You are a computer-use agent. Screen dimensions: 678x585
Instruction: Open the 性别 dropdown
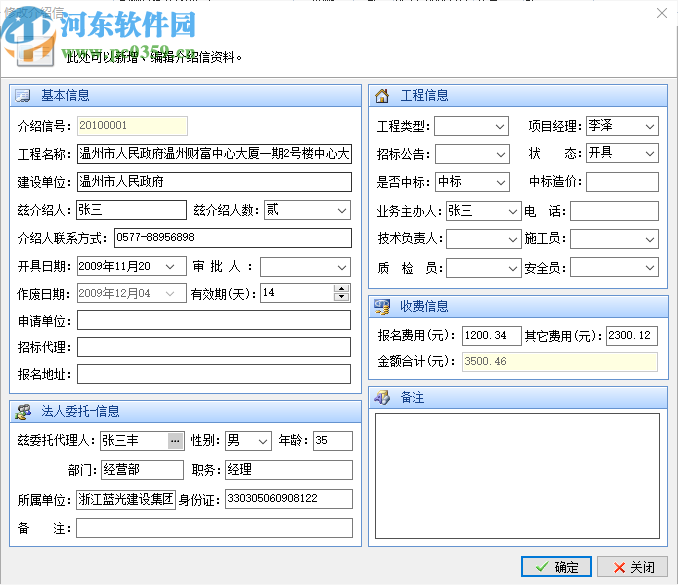262,441
